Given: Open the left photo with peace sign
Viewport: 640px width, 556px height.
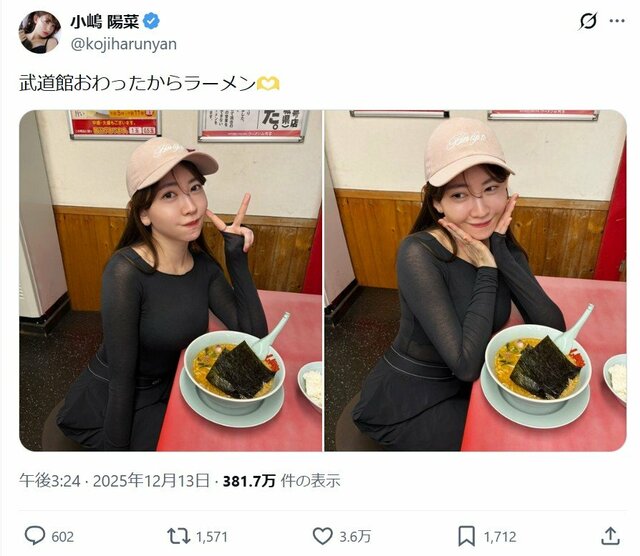Looking at the screenshot, I should (x=171, y=280).
